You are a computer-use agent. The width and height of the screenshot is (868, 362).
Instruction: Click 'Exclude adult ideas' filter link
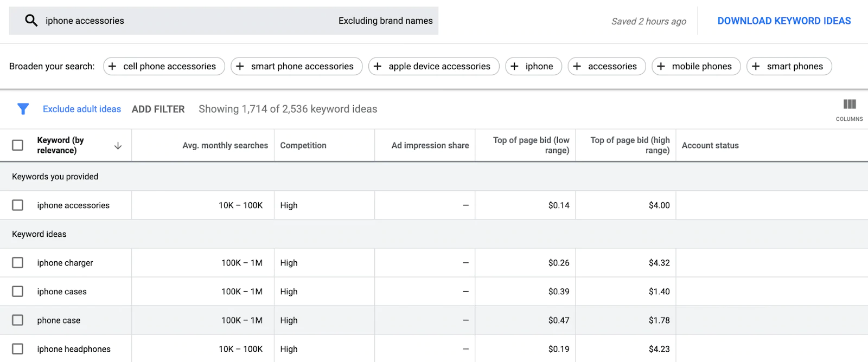click(x=82, y=109)
